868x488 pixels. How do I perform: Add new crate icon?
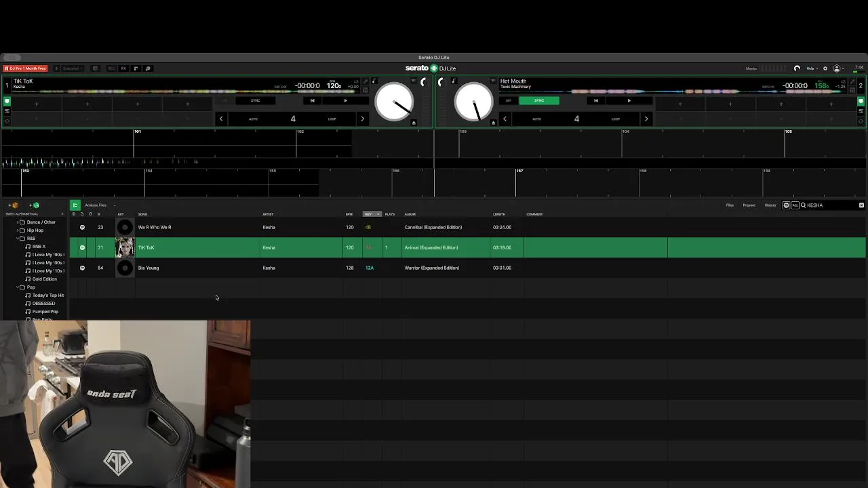tap(13, 205)
